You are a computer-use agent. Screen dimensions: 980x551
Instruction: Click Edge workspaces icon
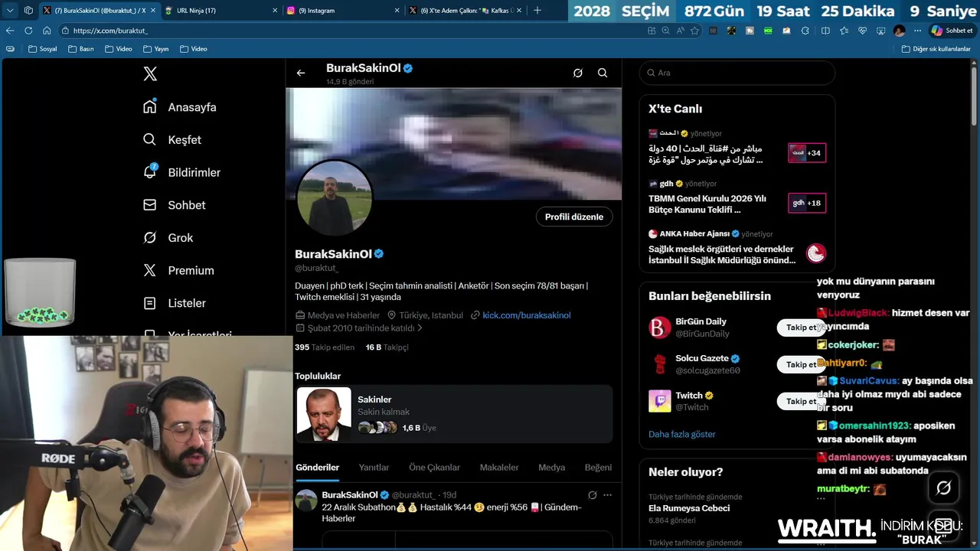(x=28, y=10)
